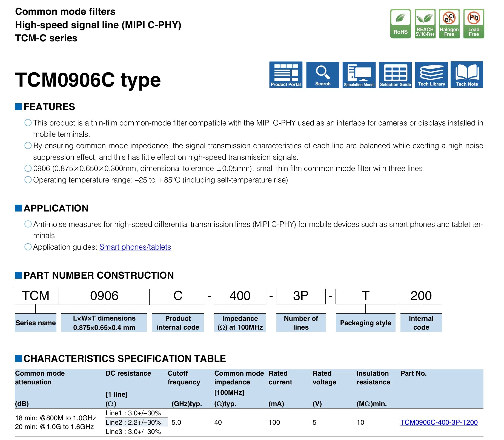Click the REACH SVHC-Free badge

[425, 24]
